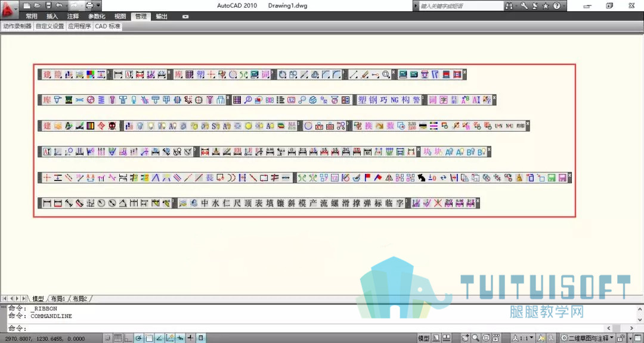Expand the arrow left of search box
Image resolution: width=644 pixels, height=343 pixels.
pos(416,6)
